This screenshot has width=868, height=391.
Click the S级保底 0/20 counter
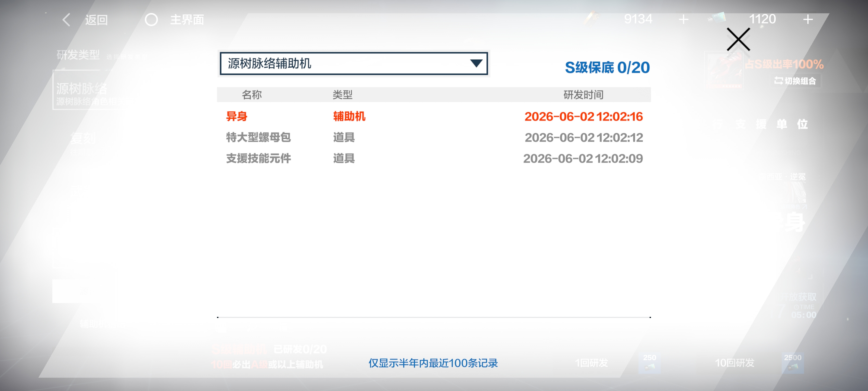click(607, 67)
